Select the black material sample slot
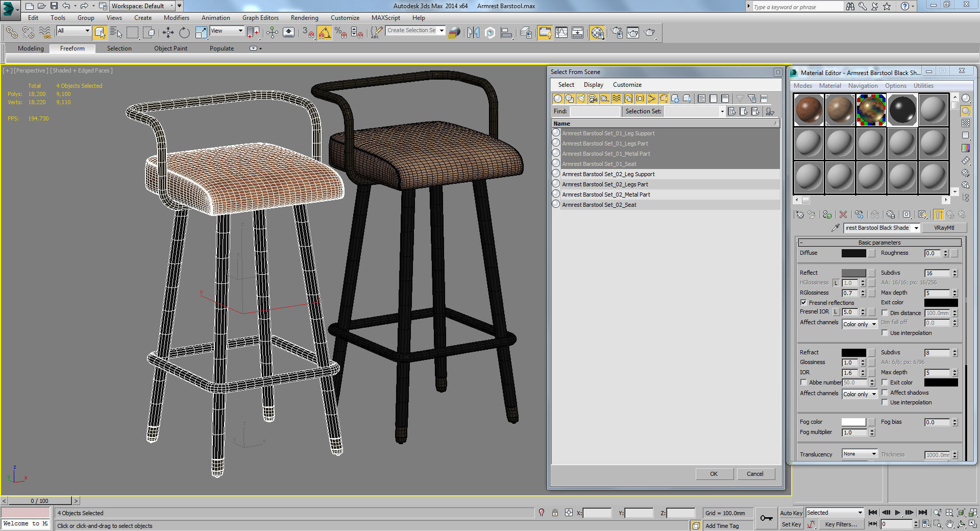Image resolution: width=980 pixels, height=531 pixels. [902, 110]
